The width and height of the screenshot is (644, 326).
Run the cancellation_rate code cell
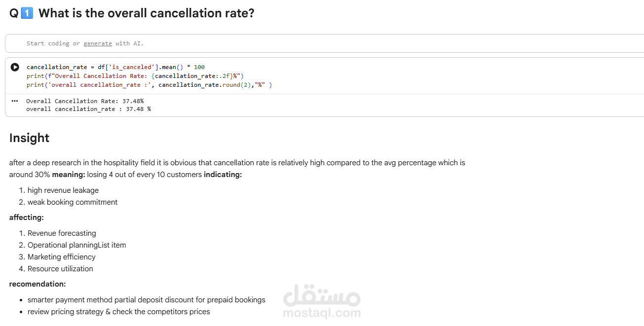15,67
